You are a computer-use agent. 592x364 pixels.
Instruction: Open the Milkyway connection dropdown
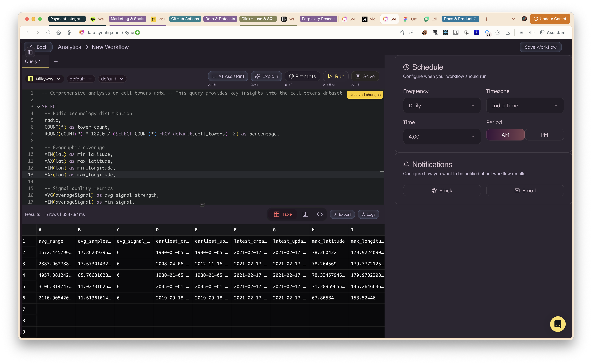click(x=44, y=79)
